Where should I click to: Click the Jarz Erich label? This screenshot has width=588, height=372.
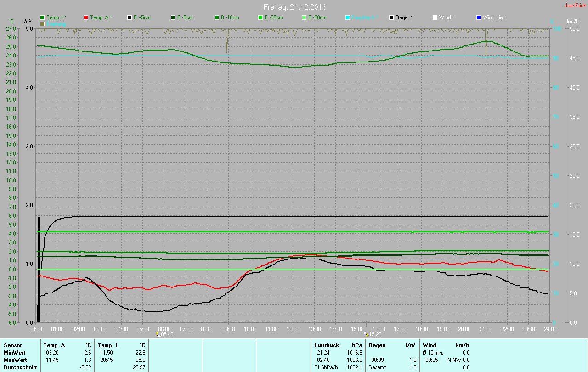point(575,6)
